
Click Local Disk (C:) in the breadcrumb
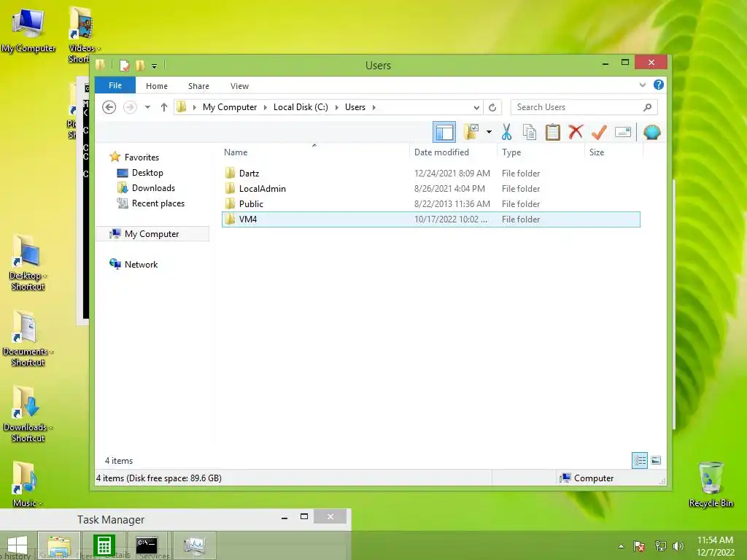[301, 107]
